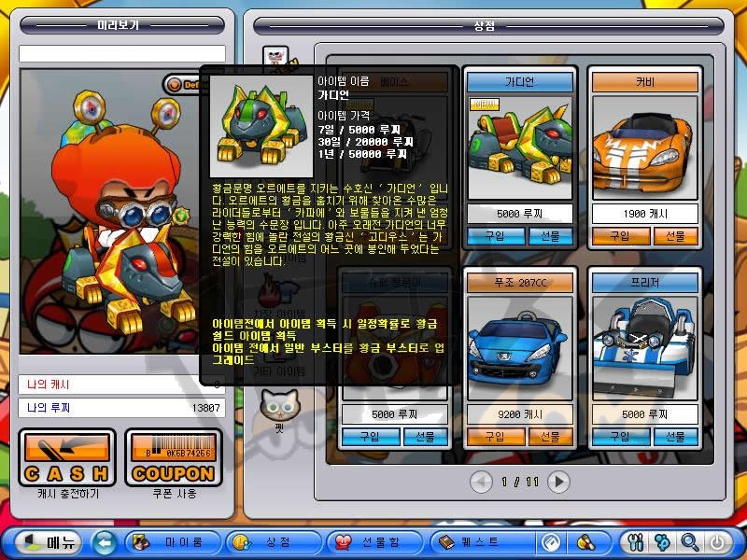Click the CASH 캐시 충전하기 button
Image resolution: width=747 pixels, height=560 pixels.
click(67, 457)
